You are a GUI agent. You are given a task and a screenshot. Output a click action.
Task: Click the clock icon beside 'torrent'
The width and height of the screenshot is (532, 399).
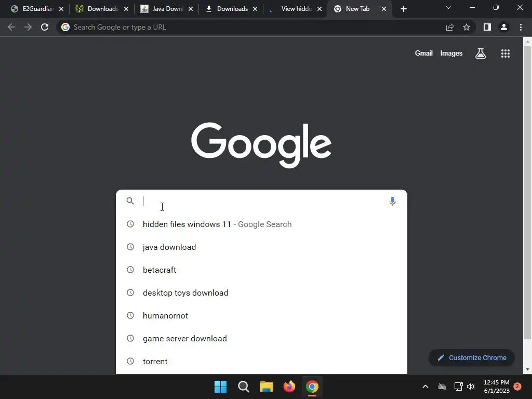[x=130, y=361]
